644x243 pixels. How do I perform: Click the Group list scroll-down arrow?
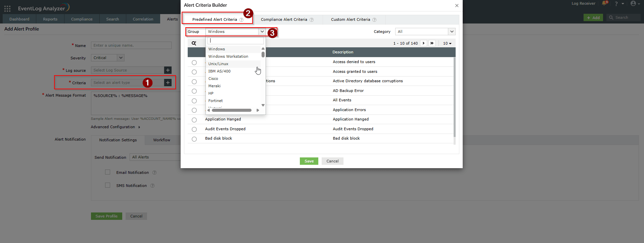pyautogui.click(x=263, y=105)
